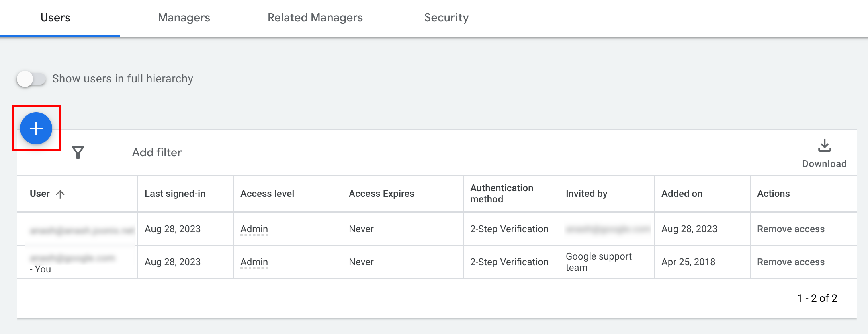Click the Access Expires column header
868x334 pixels.
point(381,194)
